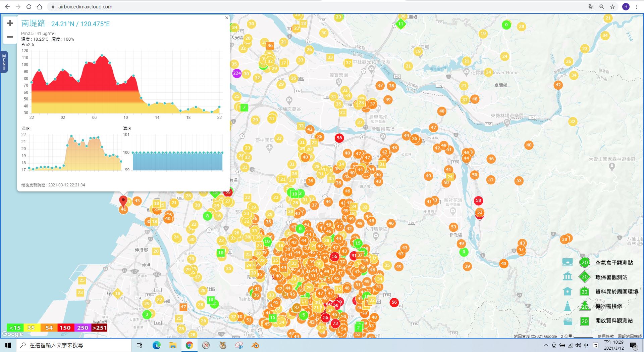Open the translate page icon
This screenshot has width=644, height=352.
coord(591,6)
